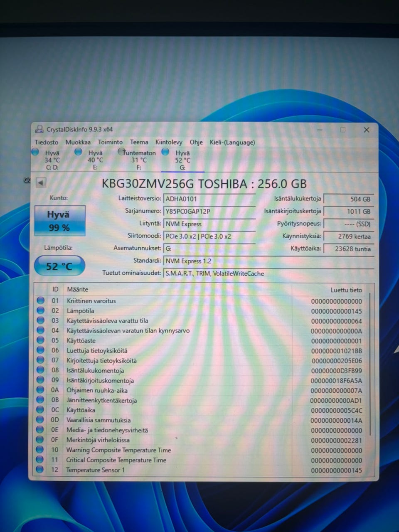Click the previous disk arrow button

click(41, 182)
